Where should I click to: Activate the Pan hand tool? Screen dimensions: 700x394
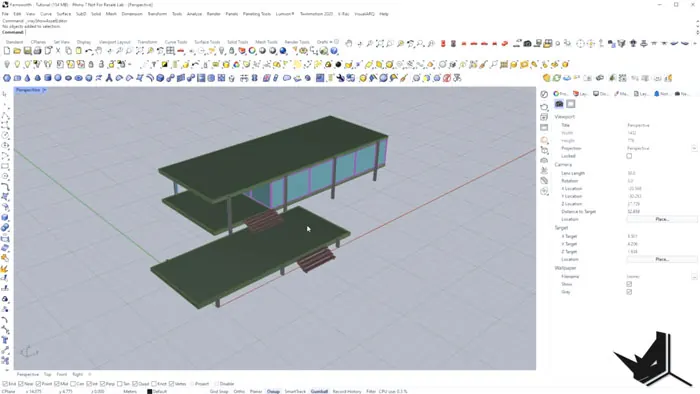point(99,51)
